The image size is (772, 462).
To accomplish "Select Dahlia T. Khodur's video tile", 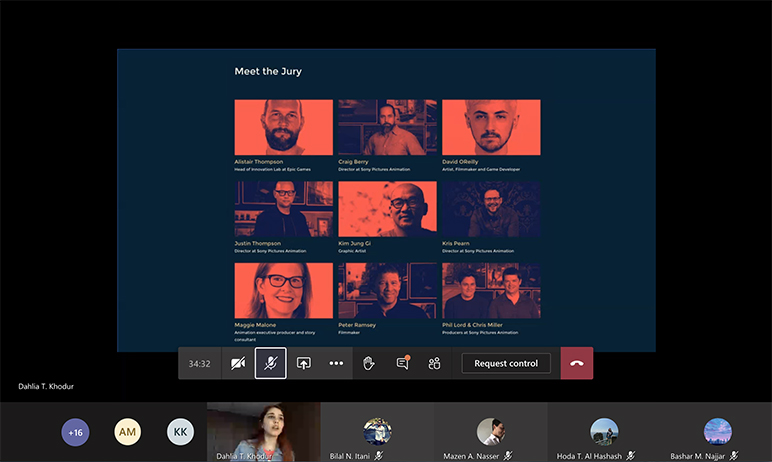I will pyautogui.click(x=263, y=432).
